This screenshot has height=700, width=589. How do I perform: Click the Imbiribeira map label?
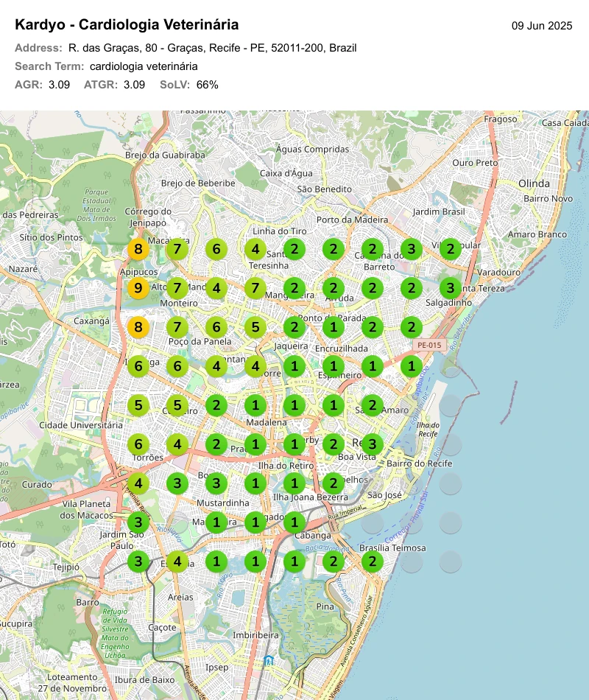click(x=255, y=635)
